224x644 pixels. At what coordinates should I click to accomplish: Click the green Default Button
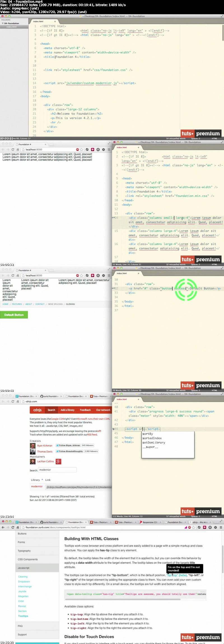pos(14,315)
